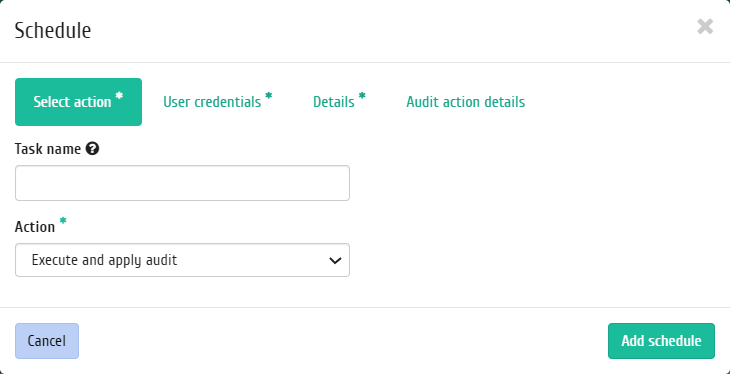Click the Task name label text
The width and height of the screenshot is (730, 374).
[48, 149]
